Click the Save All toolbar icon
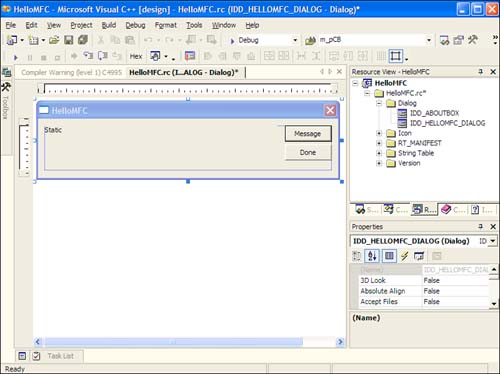The height and width of the screenshot is (374, 500). pyautogui.click(x=83, y=40)
